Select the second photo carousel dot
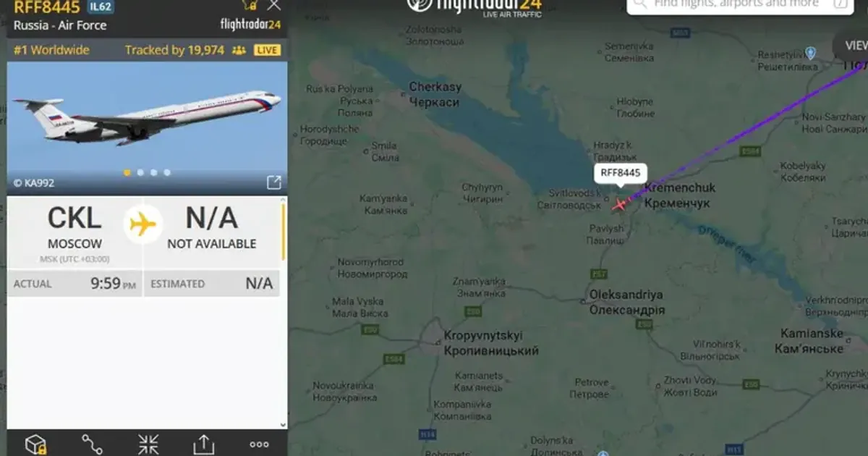Screen dimensions: 868x456 tap(140, 172)
